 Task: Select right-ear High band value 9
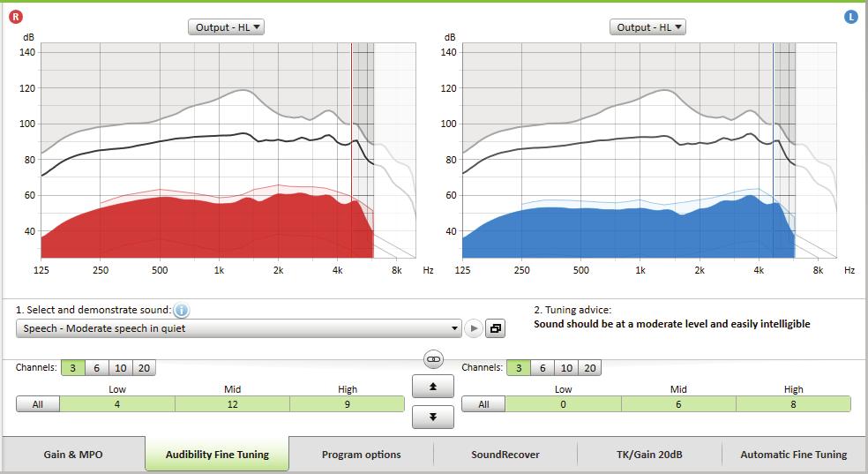(x=347, y=404)
